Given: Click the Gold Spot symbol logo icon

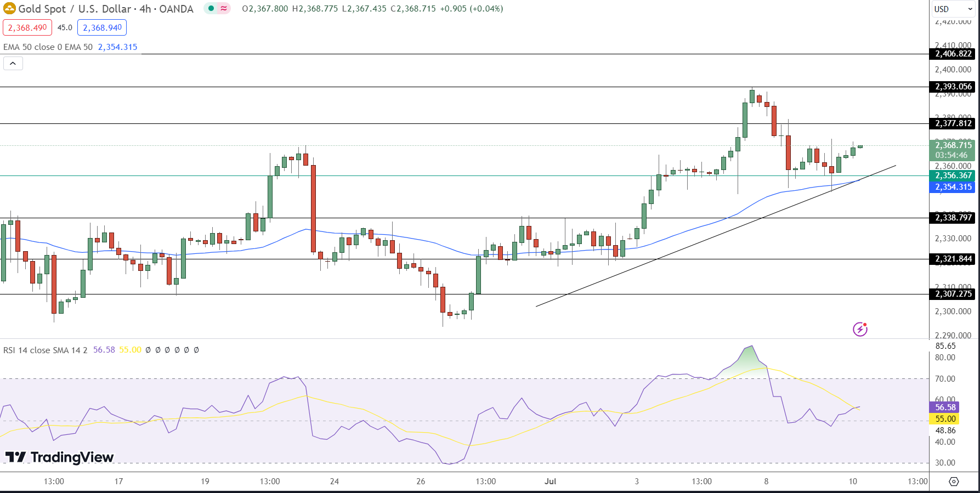Looking at the screenshot, I should (9, 9).
